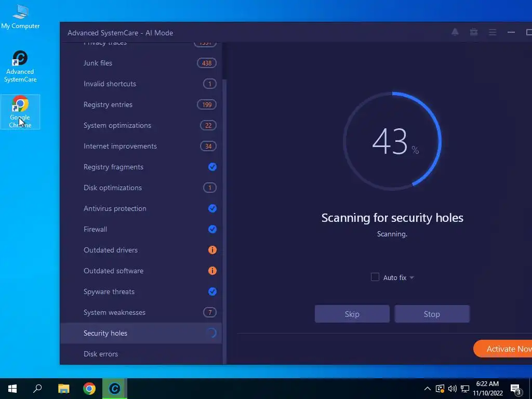532x399 pixels.
Task: Open the network tray icon
Action: click(465, 389)
